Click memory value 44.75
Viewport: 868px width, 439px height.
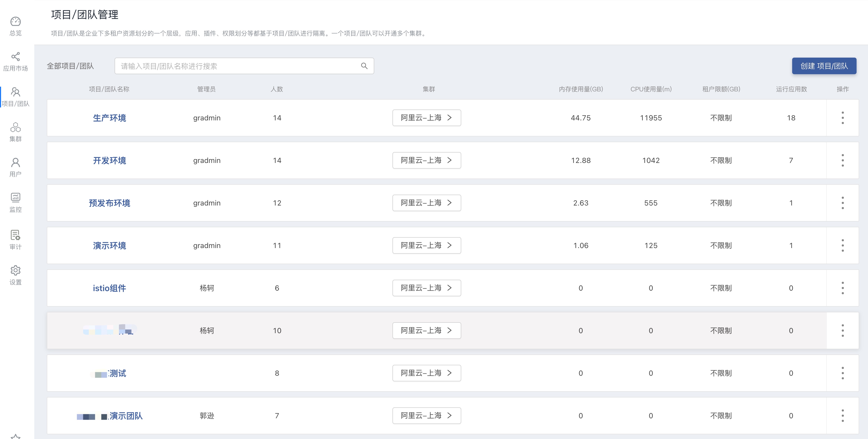(x=581, y=118)
